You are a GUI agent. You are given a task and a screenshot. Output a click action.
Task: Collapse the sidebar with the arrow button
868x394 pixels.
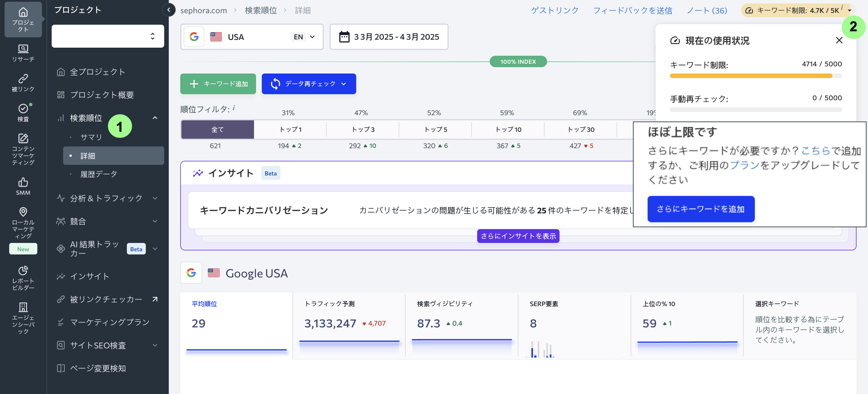pyautogui.click(x=169, y=10)
